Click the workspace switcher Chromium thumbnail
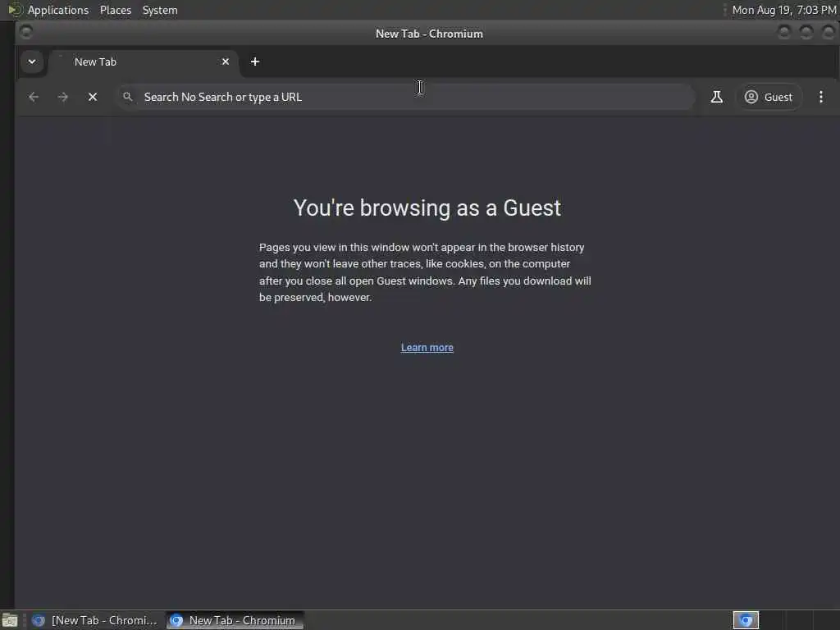Screen dimensions: 840x630 746,620
